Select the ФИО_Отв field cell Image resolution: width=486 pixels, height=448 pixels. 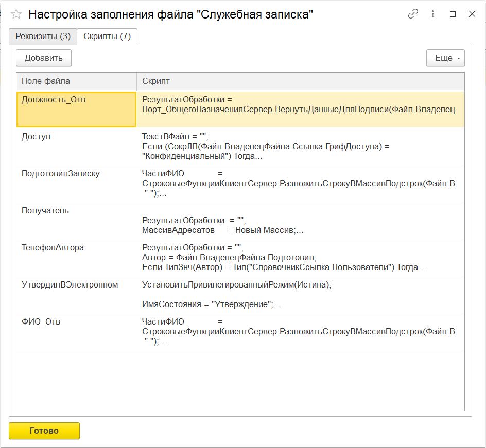pos(76,332)
